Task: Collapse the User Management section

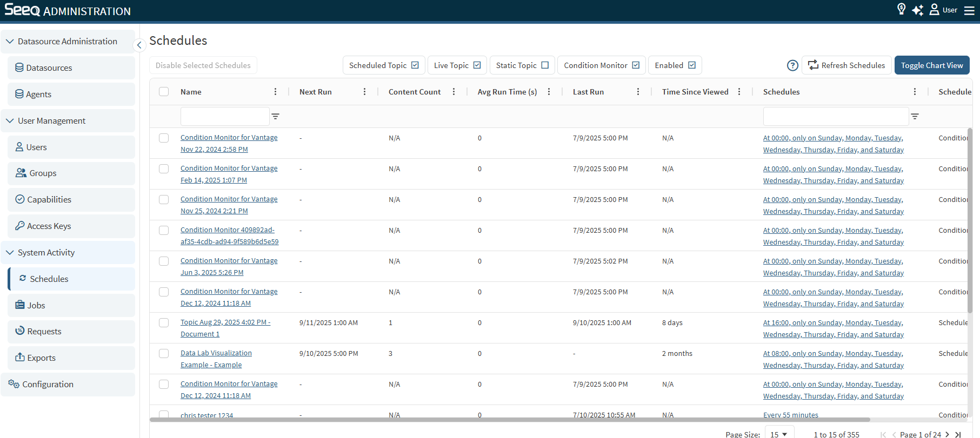Action: pos(10,121)
